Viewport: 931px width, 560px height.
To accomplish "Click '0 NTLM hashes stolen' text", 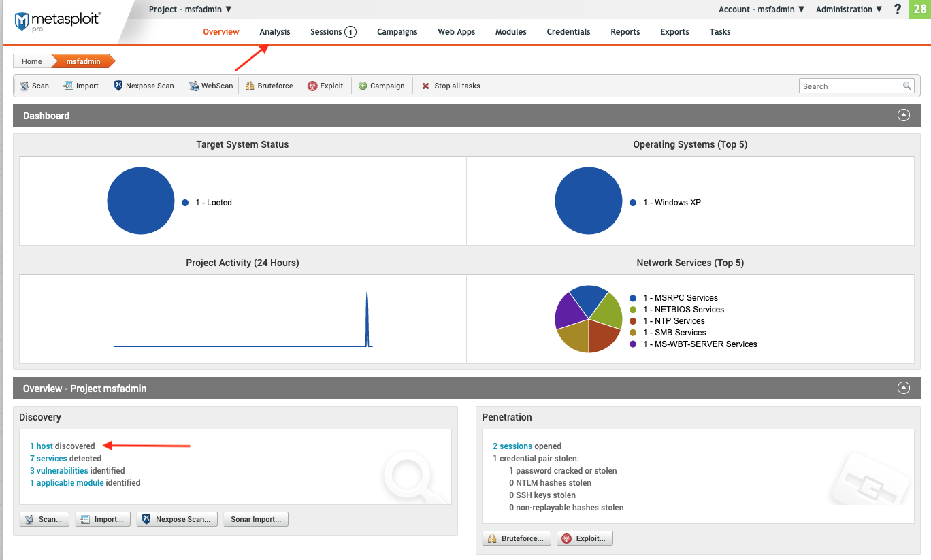I will [550, 483].
